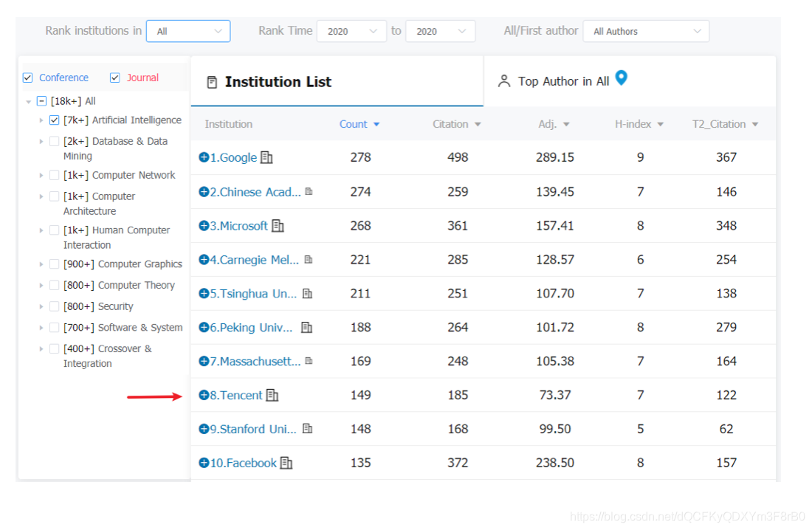The height and width of the screenshot is (530, 812).
Task: Click building icon next to Peking University
Action: [x=307, y=327]
